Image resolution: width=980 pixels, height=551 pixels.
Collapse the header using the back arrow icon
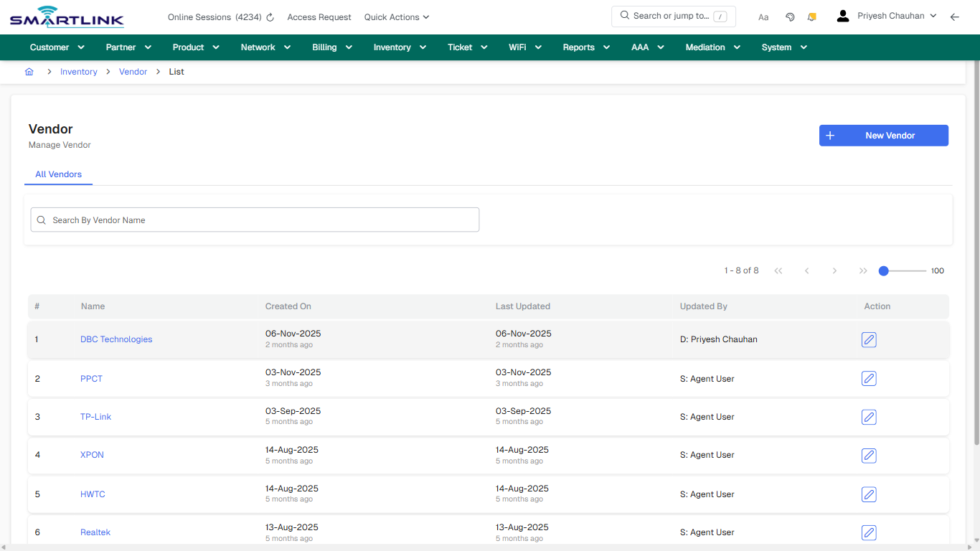pyautogui.click(x=955, y=17)
